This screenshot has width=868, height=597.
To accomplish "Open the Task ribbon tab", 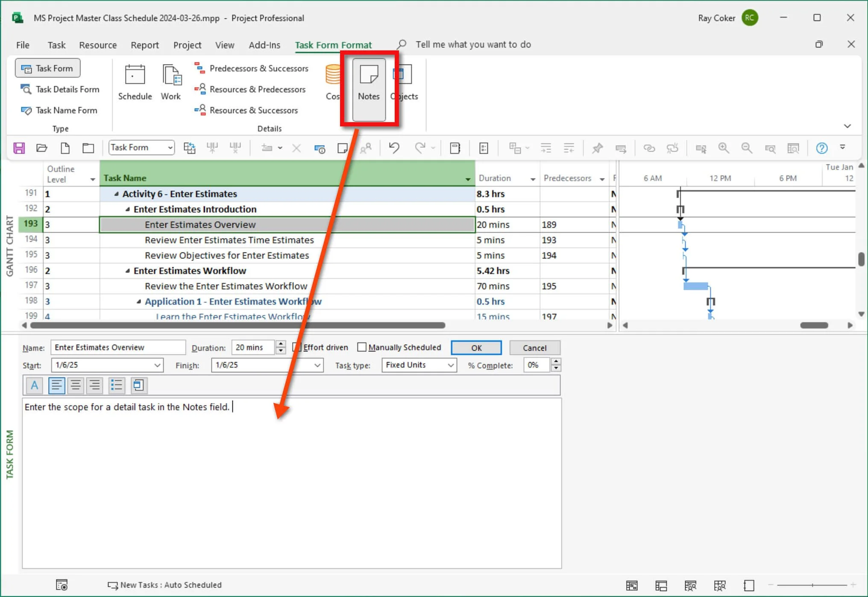I will point(56,45).
